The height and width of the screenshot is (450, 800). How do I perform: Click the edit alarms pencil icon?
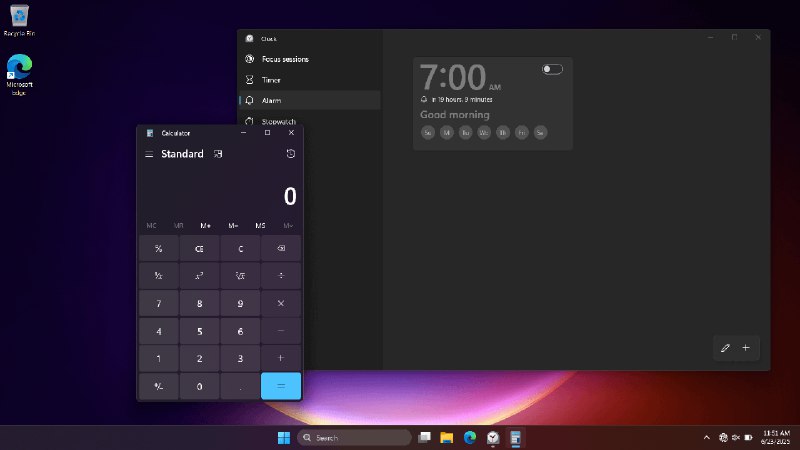pyautogui.click(x=725, y=348)
